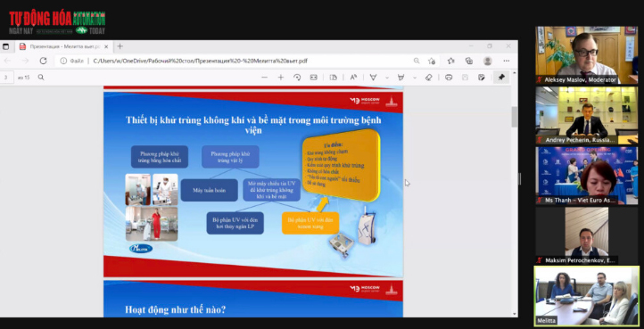Click the fit to width icon
The height and width of the screenshot is (329, 644).
[313, 78]
